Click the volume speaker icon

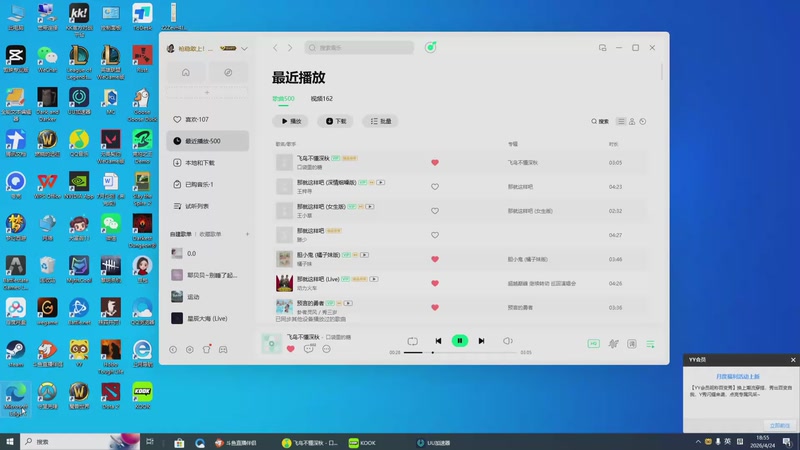click(508, 341)
